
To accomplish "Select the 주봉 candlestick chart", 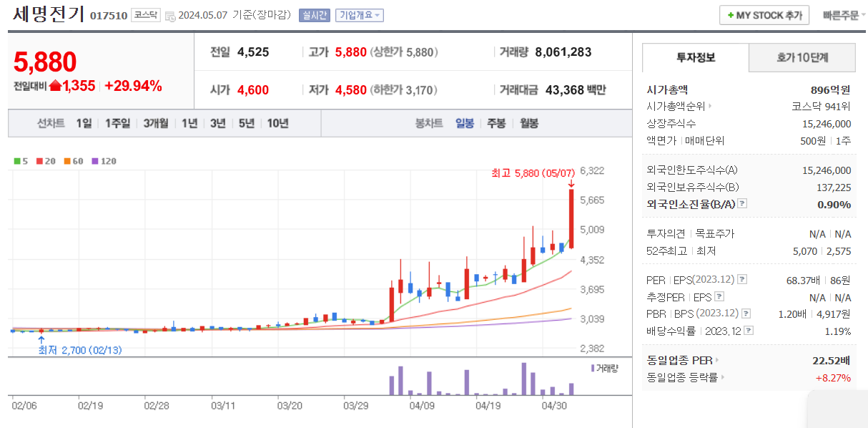I will coord(496,123).
